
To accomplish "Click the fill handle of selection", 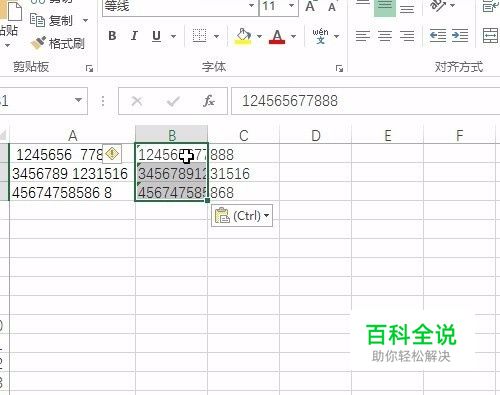I will click(x=208, y=201).
